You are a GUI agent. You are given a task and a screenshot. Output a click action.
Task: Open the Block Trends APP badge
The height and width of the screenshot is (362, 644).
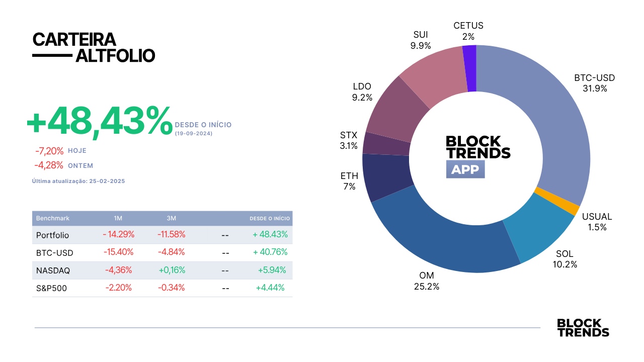point(465,169)
